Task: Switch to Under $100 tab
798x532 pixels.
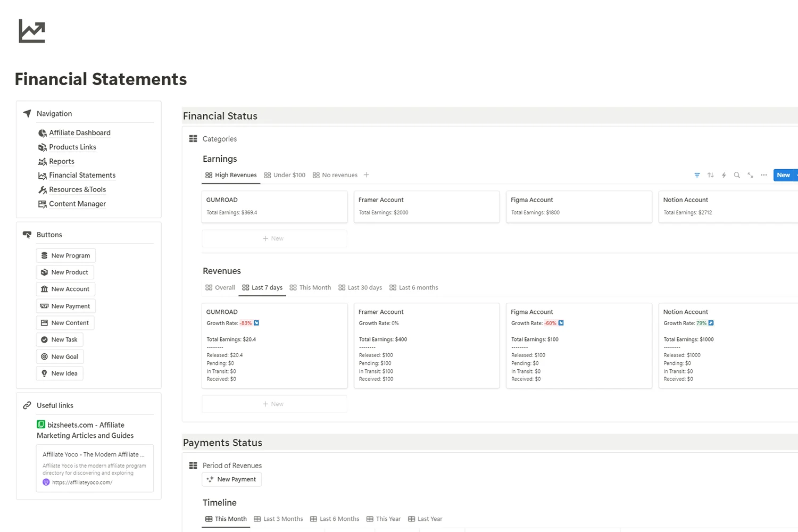Action: click(285, 175)
